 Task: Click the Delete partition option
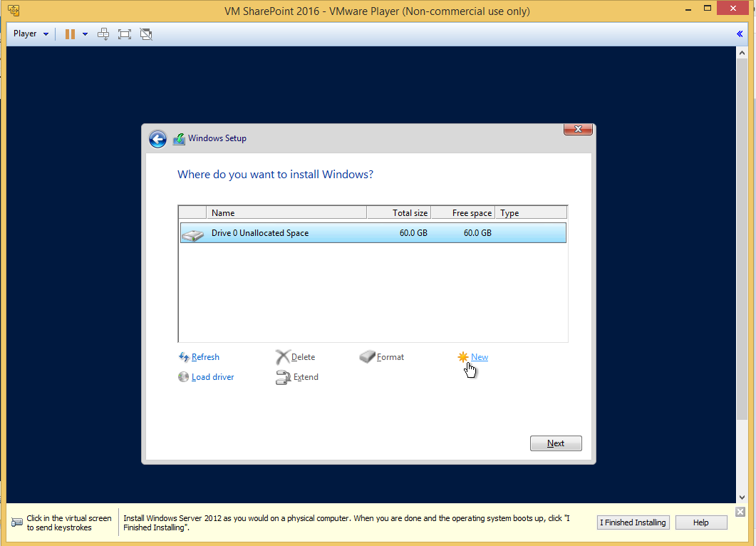[304, 357]
